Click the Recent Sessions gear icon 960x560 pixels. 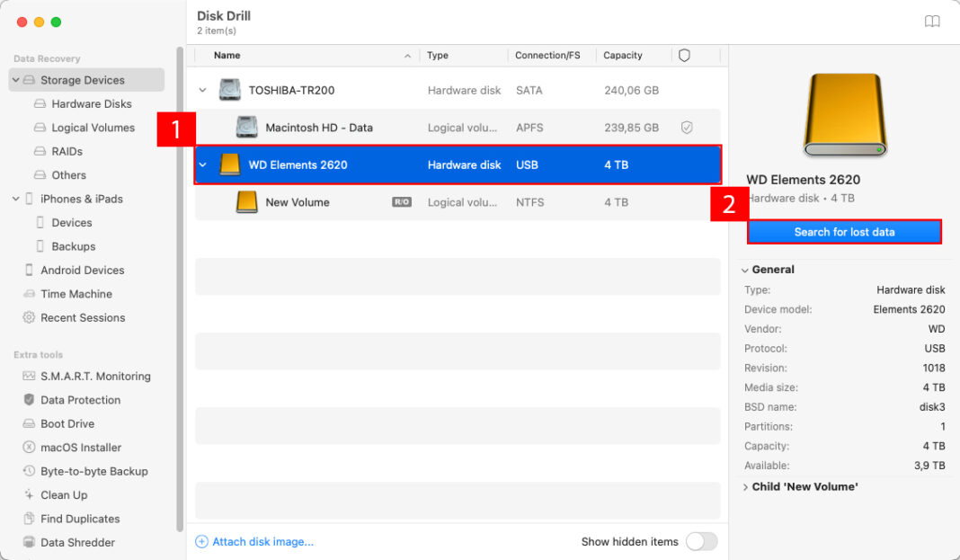[29, 317]
